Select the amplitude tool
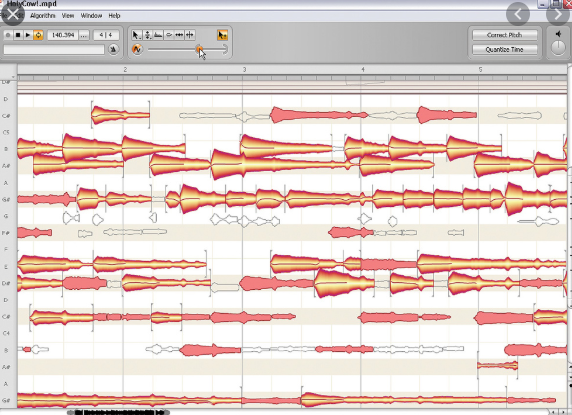Viewport: 572px width, 415px height. [x=169, y=35]
